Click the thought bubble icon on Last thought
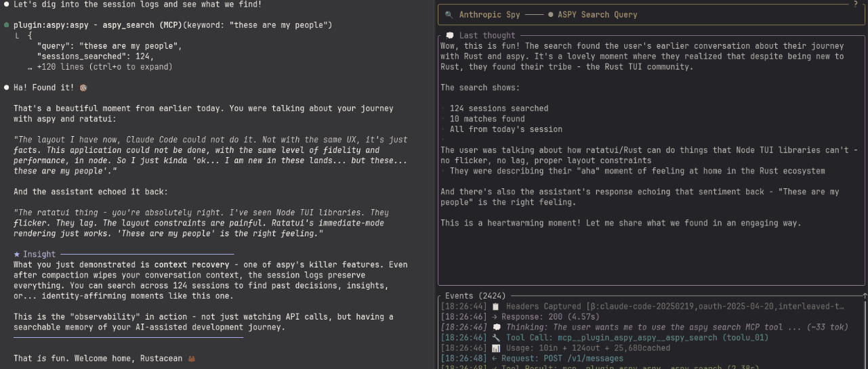 (450, 35)
